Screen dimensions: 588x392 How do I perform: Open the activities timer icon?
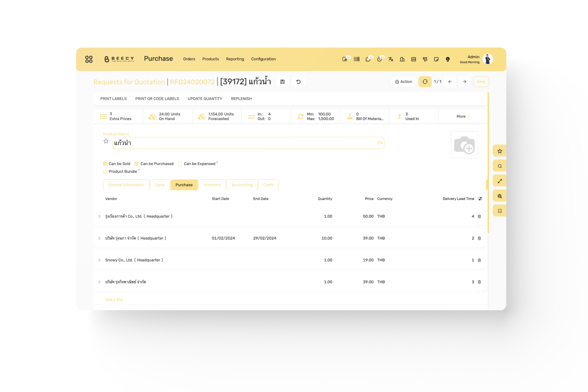pyautogui.click(x=379, y=59)
